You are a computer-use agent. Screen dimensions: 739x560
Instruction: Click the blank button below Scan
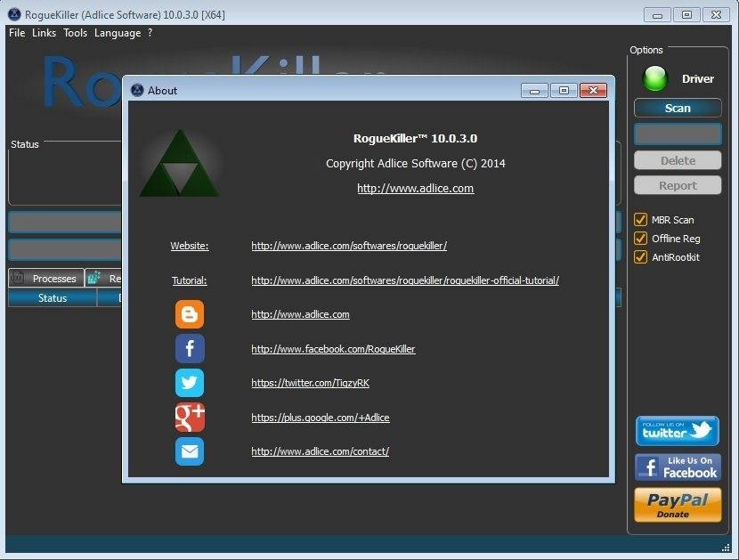pyautogui.click(x=678, y=134)
